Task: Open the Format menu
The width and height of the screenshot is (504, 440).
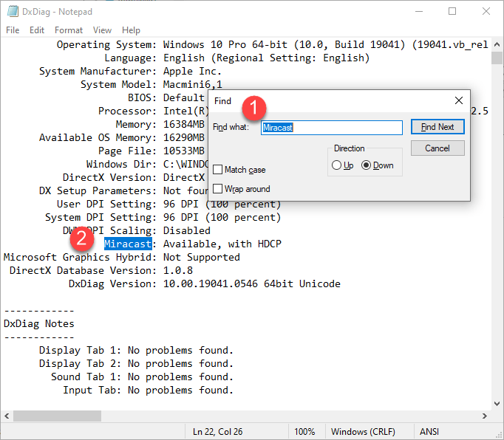Action: 69,30
